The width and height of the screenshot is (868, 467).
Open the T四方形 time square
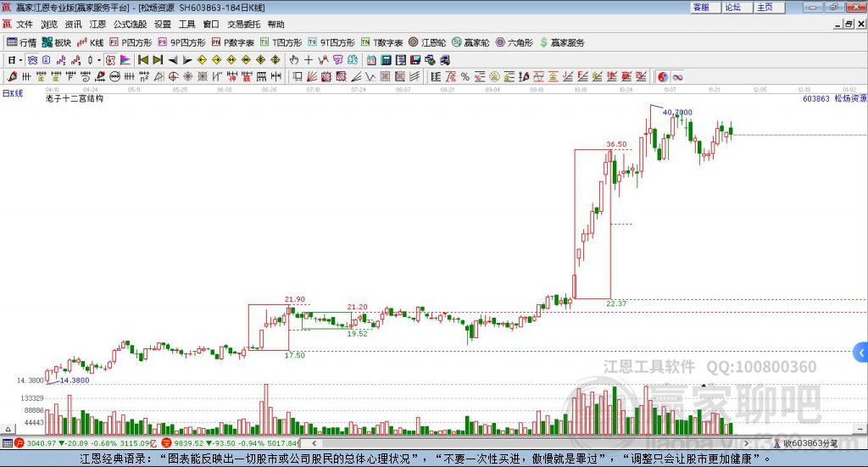[281, 42]
